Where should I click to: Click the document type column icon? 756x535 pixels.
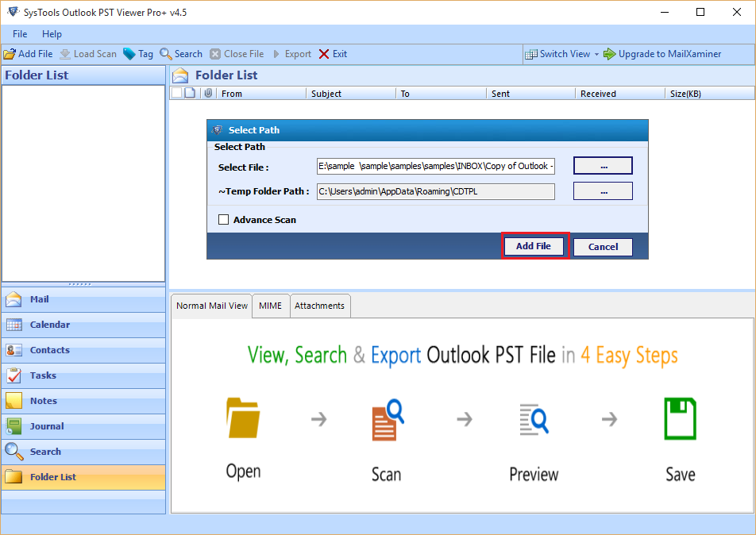coord(190,93)
